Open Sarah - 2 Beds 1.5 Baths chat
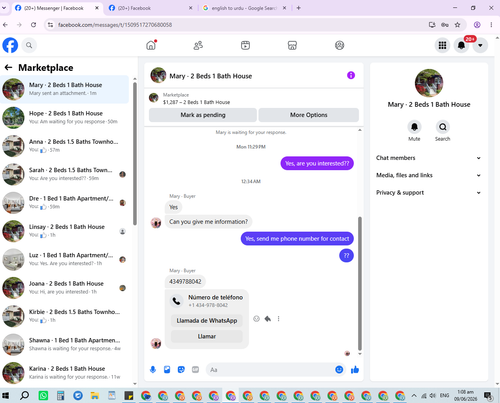The height and width of the screenshot is (403, 500). coord(65,174)
